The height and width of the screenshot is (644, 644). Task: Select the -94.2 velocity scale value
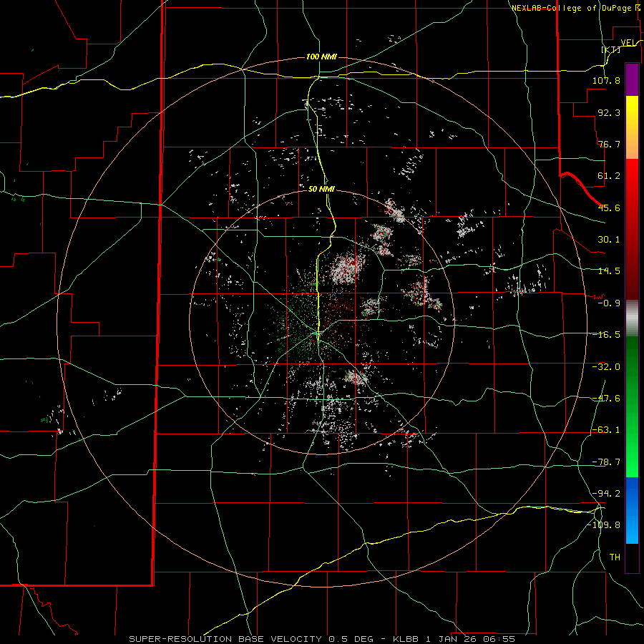[606, 493]
